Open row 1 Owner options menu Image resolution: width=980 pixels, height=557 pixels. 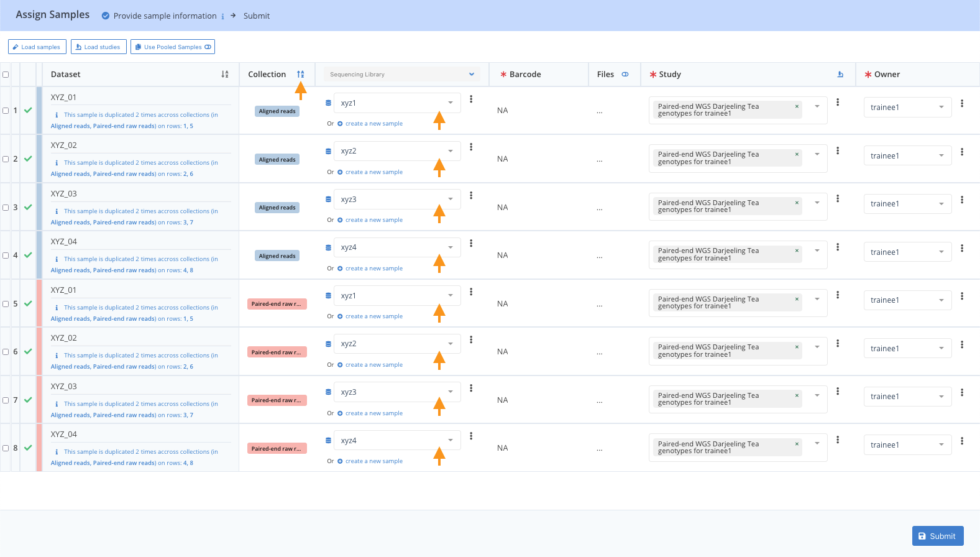coord(962,103)
